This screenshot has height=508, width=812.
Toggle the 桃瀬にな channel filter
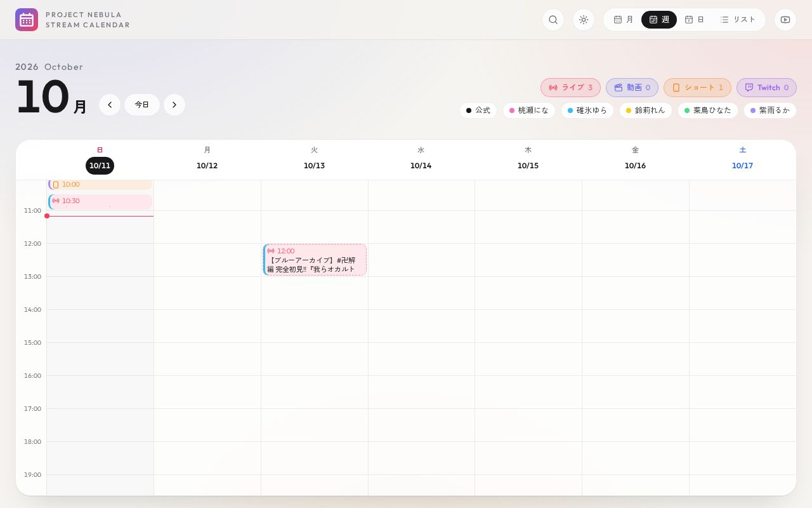pyautogui.click(x=529, y=110)
